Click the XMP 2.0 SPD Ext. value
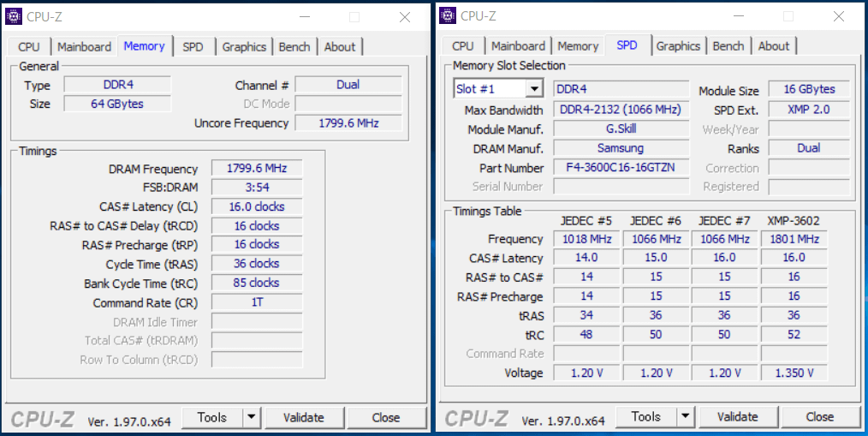Screen dimensions: 868x436 point(809,110)
